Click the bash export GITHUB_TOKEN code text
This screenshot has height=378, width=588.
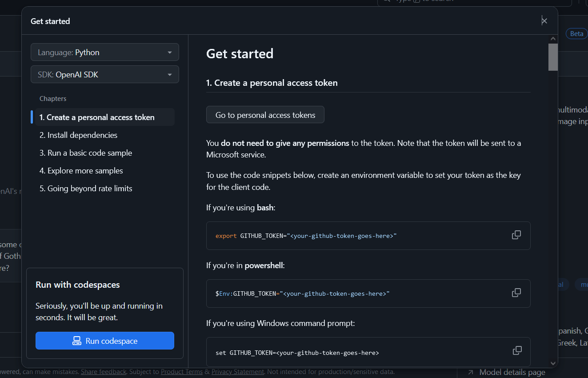(306, 236)
